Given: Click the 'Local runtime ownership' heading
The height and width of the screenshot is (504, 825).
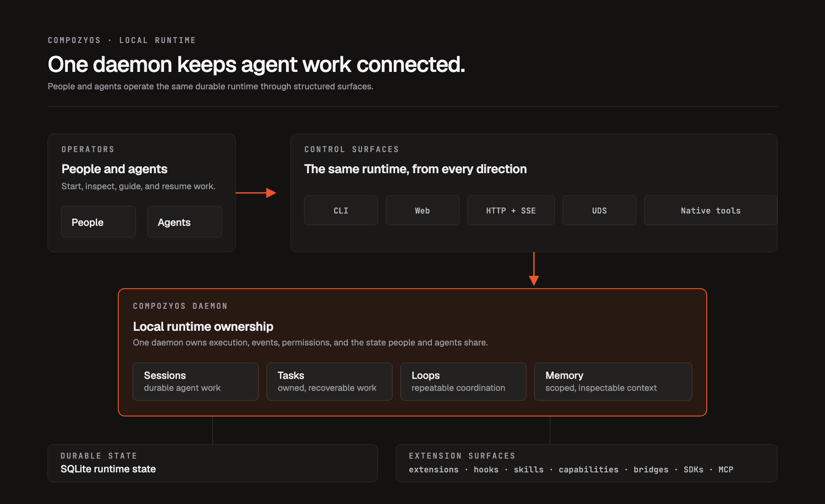Looking at the screenshot, I should pyautogui.click(x=203, y=327).
